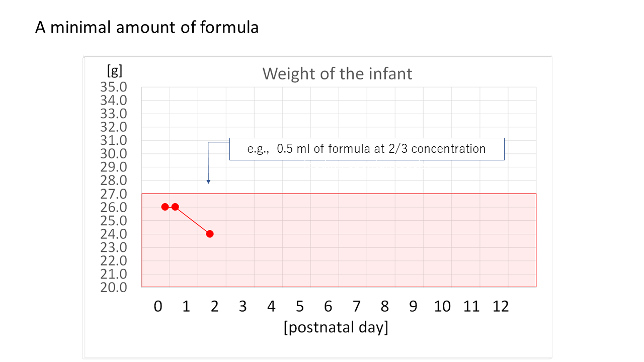Click day 6 on the postnatal day axis

pyautogui.click(x=328, y=306)
